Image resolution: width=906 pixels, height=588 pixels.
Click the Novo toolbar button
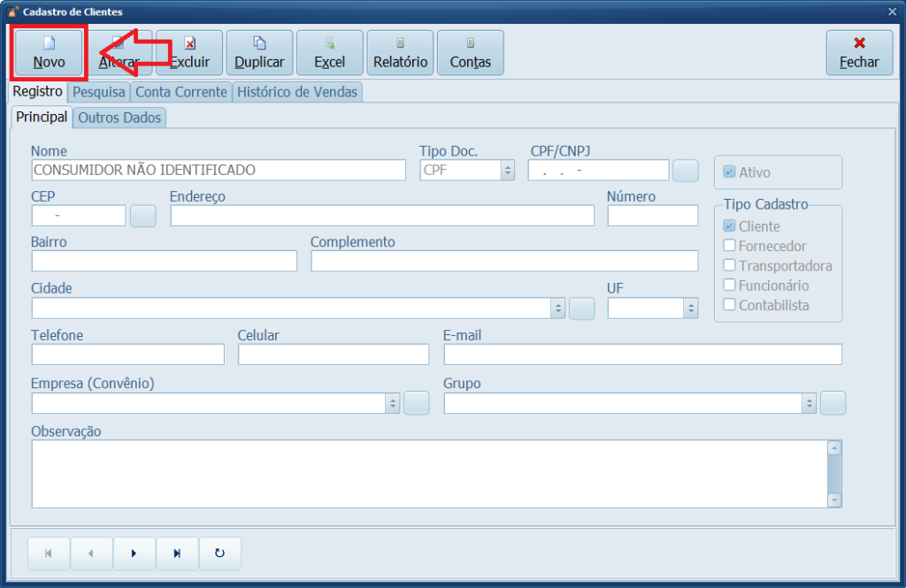tap(49, 53)
